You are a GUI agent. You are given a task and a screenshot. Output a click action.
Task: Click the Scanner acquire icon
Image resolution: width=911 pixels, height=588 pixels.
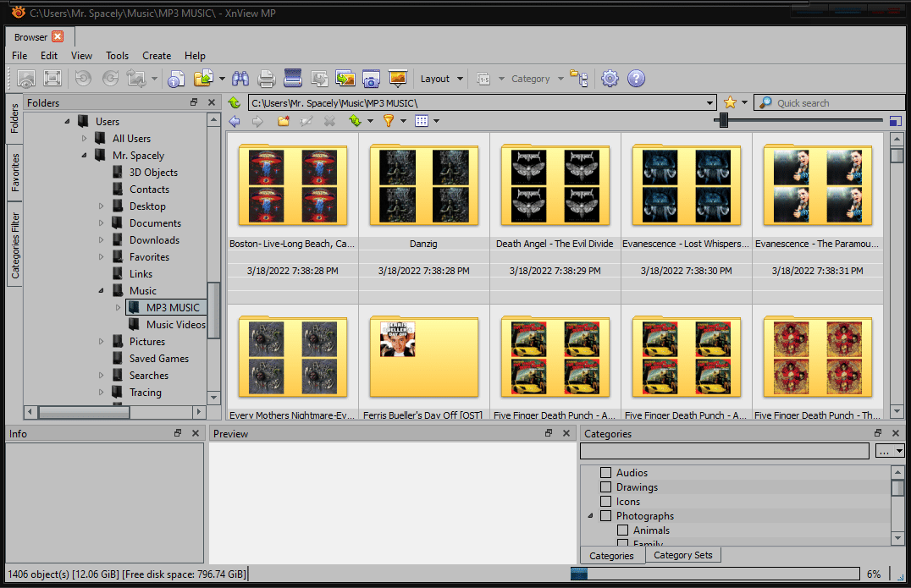[x=293, y=79]
